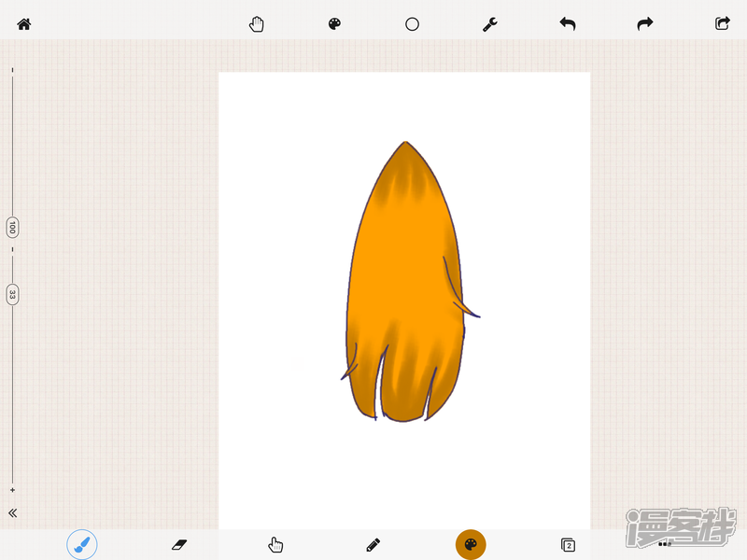Click the 100 slider handle
Screen dimensions: 747x560
tap(12, 227)
